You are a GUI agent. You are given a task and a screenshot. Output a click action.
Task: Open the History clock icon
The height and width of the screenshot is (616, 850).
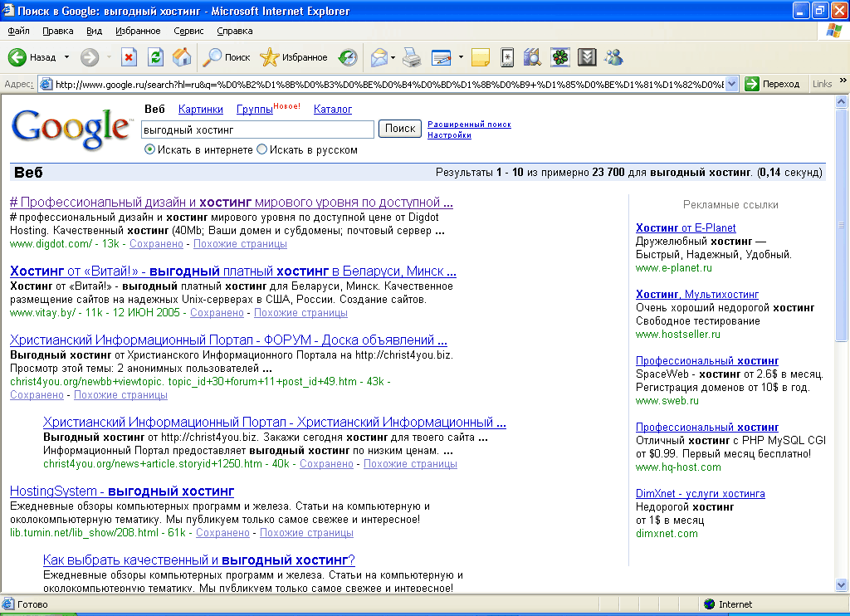click(x=348, y=57)
